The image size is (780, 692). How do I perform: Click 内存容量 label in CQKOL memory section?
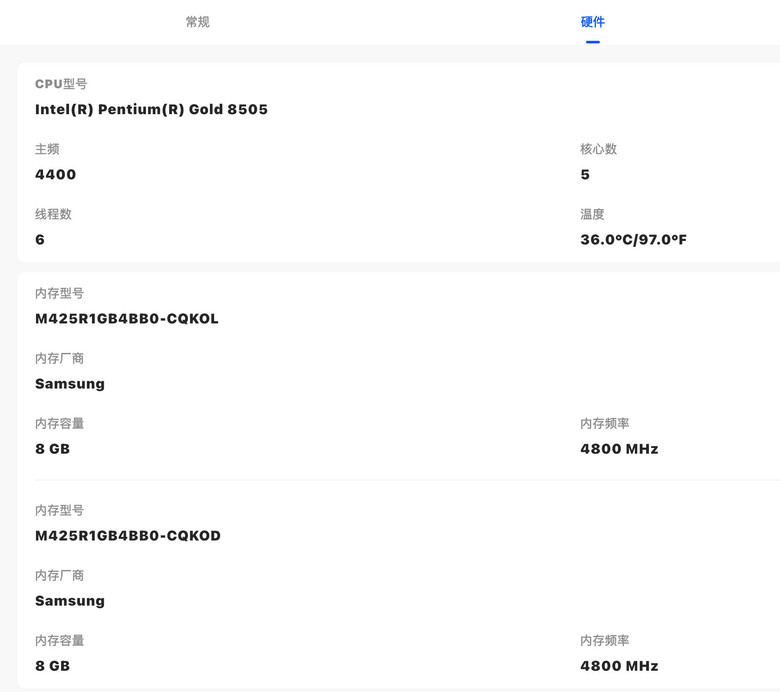click(x=59, y=423)
